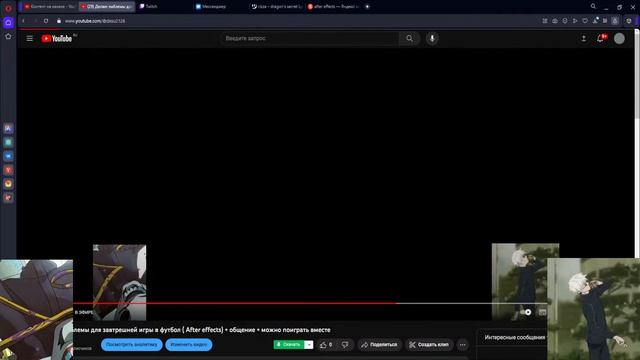640x360 pixels.
Task: Click the player theater mode icon
Action: click(542, 312)
